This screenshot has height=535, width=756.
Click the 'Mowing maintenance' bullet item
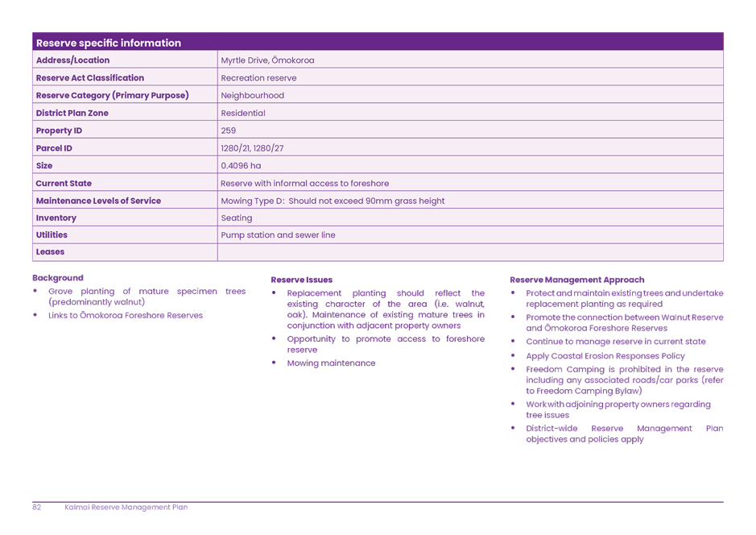[x=331, y=363]
